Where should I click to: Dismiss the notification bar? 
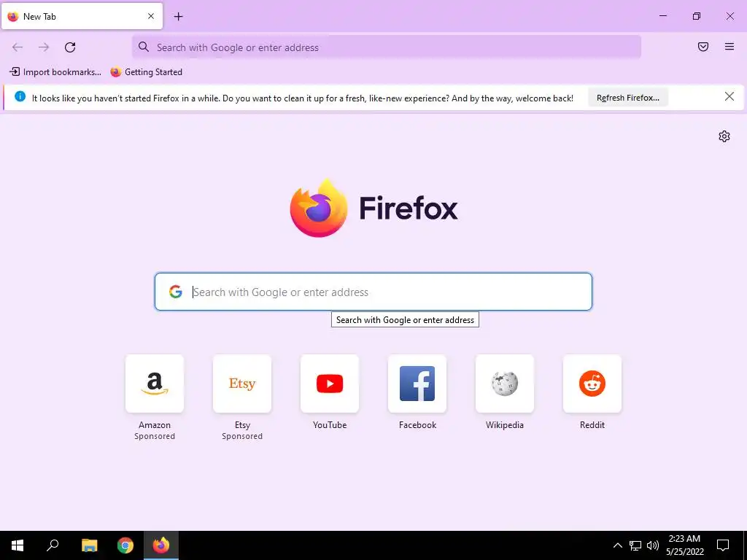pyautogui.click(x=729, y=97)
